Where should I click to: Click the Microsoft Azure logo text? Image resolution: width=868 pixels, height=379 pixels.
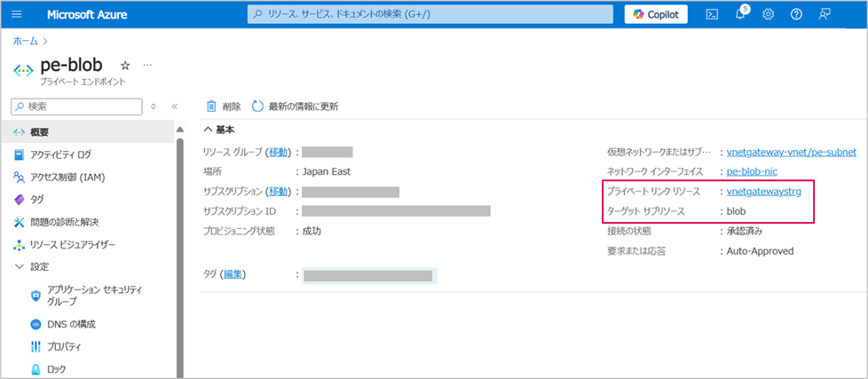tap(87, 14)
